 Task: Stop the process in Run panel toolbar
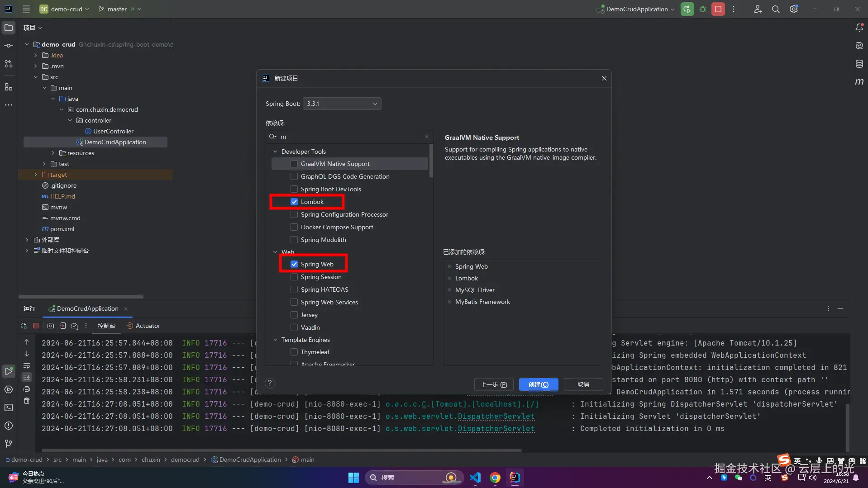click(x=36, y=326)
